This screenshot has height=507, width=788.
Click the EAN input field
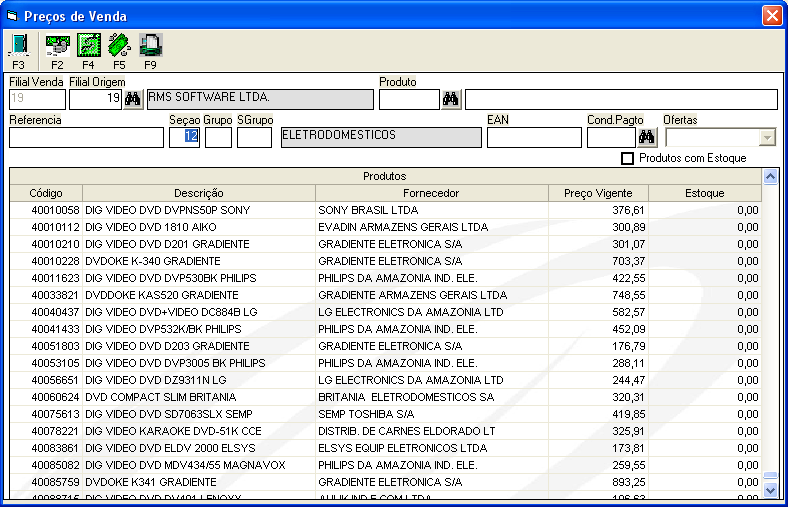[534, 137]
